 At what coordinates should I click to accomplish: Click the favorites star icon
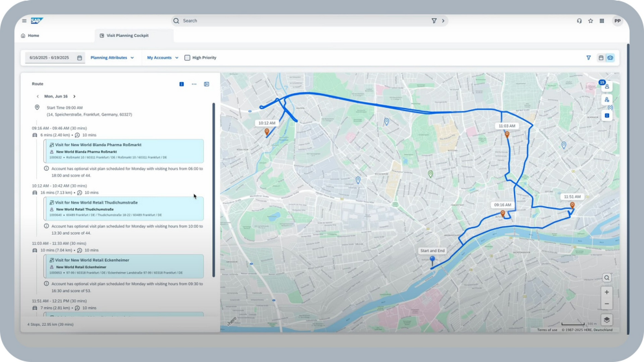click(x=591, y=21)
